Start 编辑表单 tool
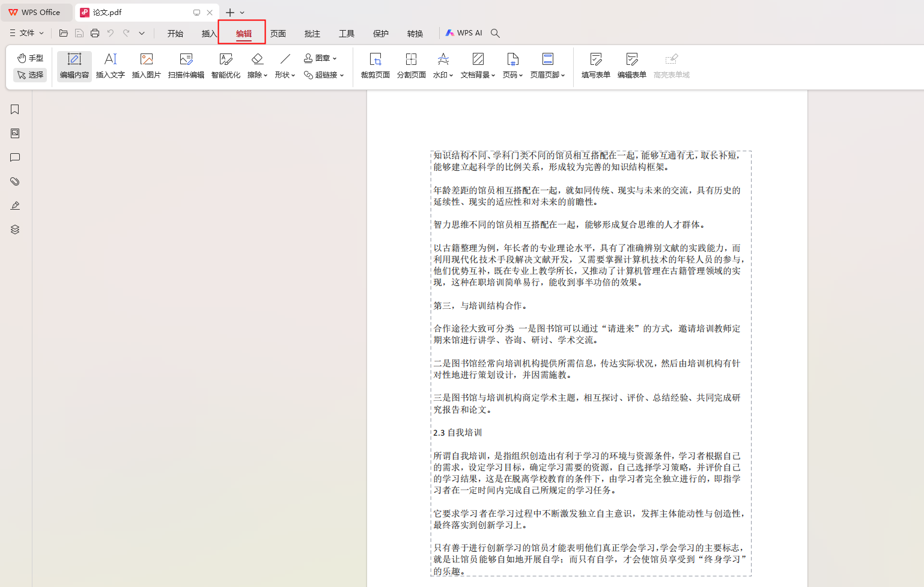The height and width of the screenshot is (587, 924). point(632,66)
